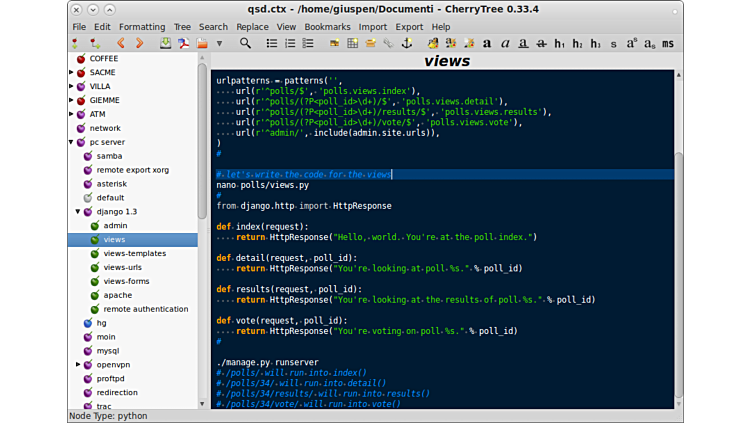Apply strikethrough using the crossed-out 'a' icon
752x423 pixels.
pyautogui.click(x=541, y=44)
